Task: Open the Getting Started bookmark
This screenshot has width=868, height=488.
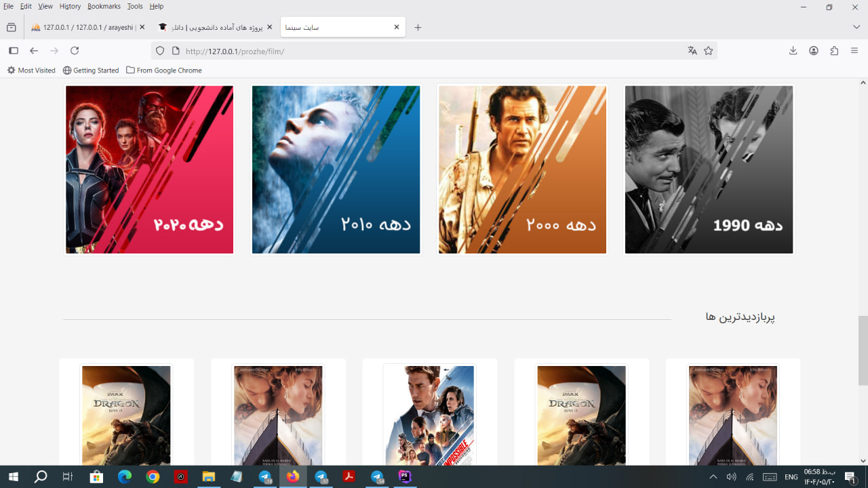Action: 91,70
